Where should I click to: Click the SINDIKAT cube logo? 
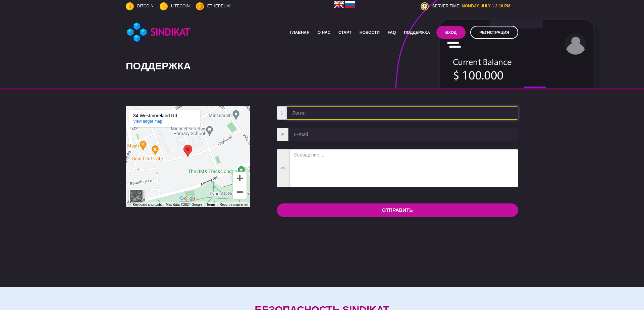click(x=137, y=32)
